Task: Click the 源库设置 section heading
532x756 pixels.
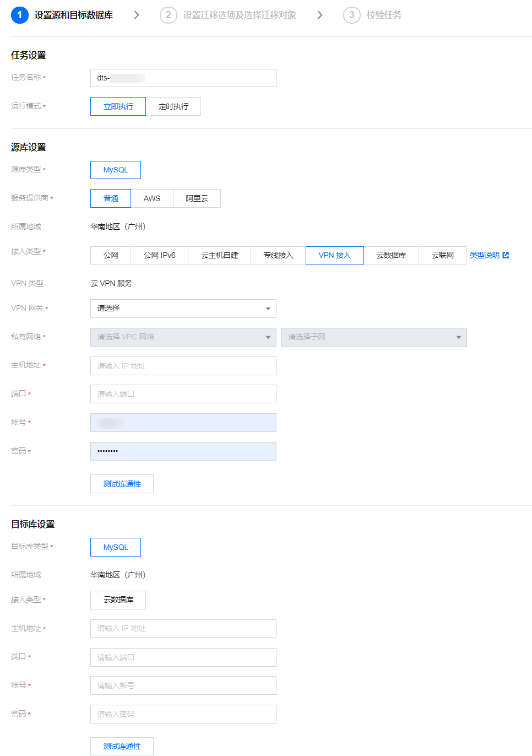Action: click(29, 147)
